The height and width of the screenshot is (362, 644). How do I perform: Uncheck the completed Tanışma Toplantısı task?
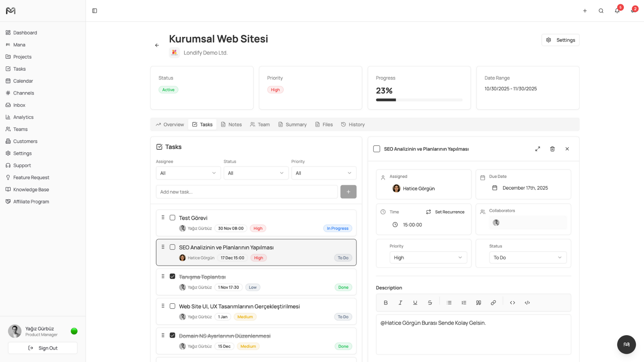pyautogui.click(x=172, y=276)
